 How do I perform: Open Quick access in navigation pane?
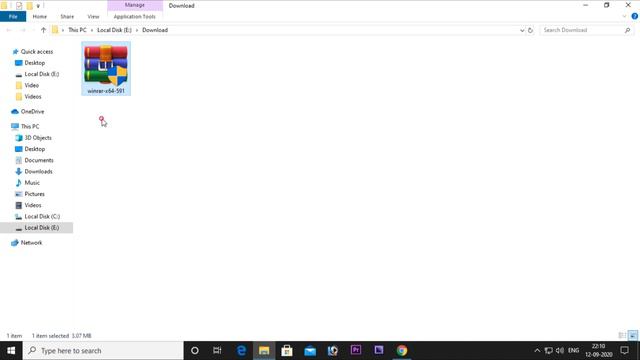[37, 52]
